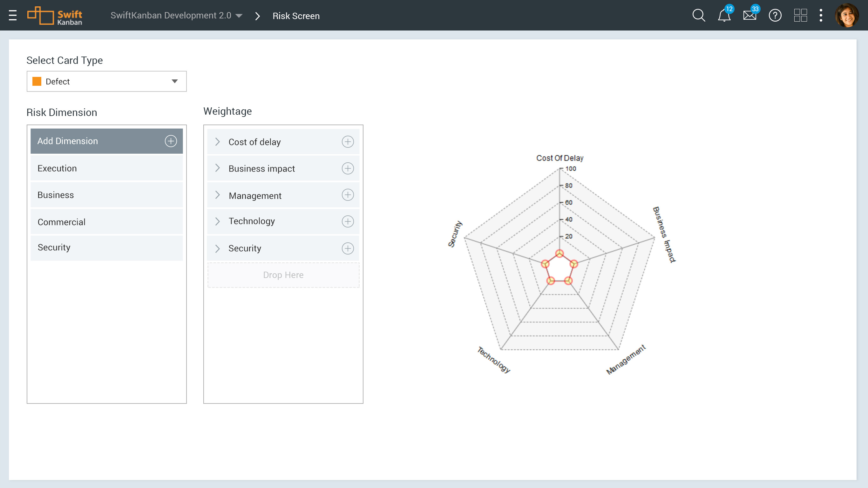Screen dimensions: 868x488
Task: Click plus icon on Cost of delay
Action: point(347,142)
